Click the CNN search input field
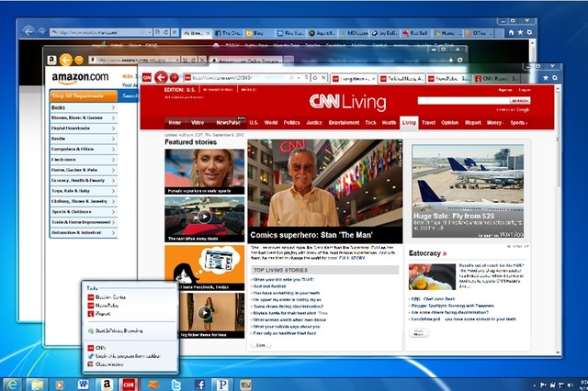 point(463,101)
